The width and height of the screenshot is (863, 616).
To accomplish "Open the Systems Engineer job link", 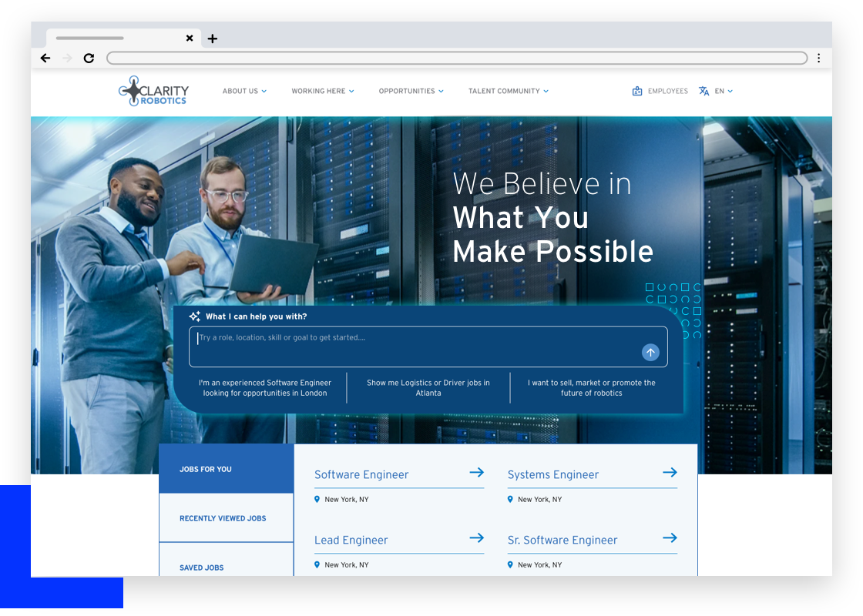I will (553, 474).
